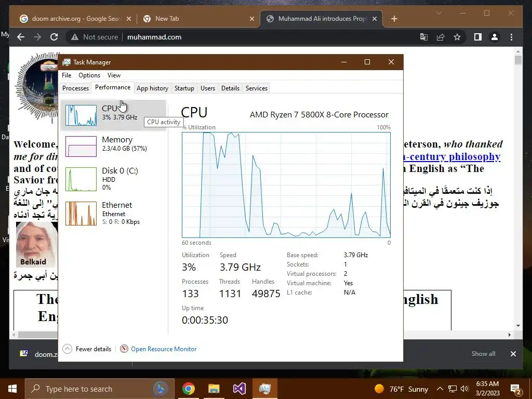Open Chrome from the taskbar

coord(188,389)
